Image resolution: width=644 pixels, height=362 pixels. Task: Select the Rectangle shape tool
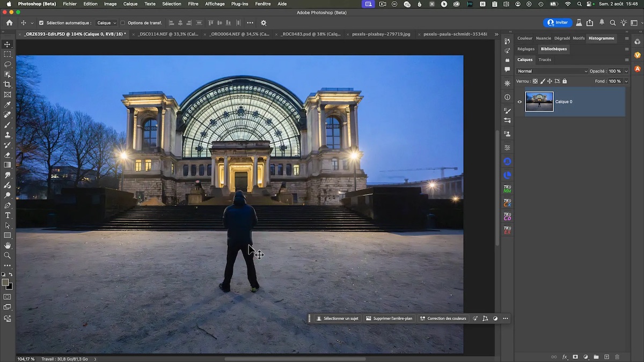[x=8, y=235]
